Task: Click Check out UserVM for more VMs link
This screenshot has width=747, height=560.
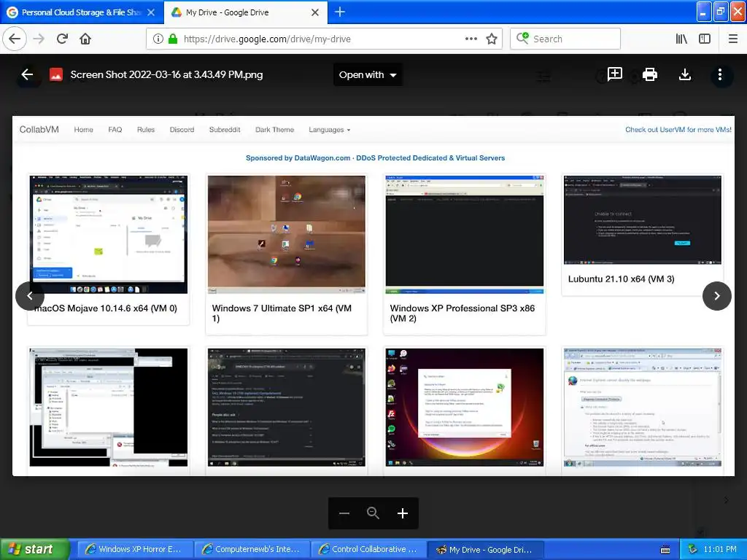Action: pyautogui.click(x=678, y=130)
